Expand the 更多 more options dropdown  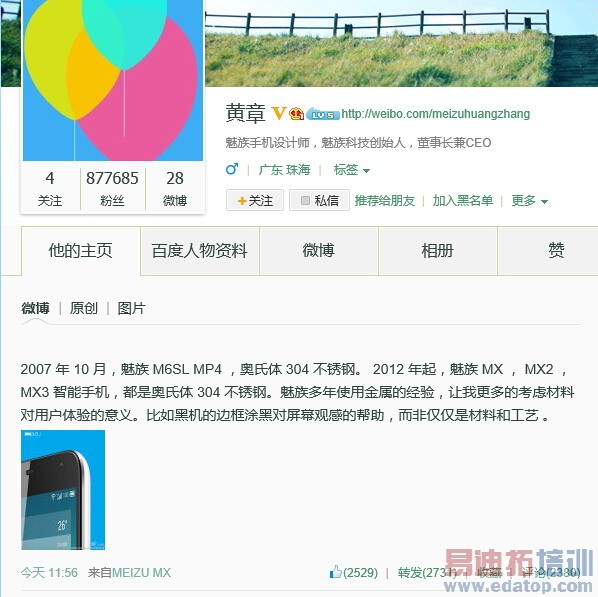[529, 201]
